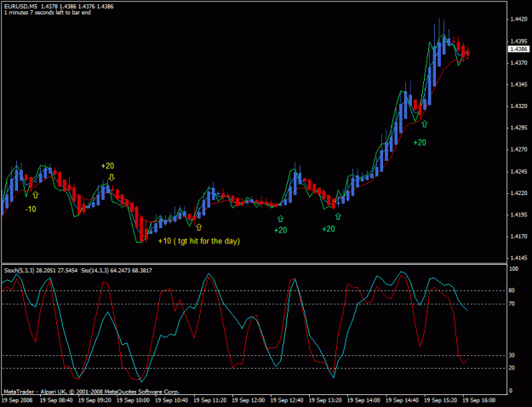Click the '19 Sep 11:20' time axis label
Image resolution: width=532 pixels, height=407 pixels.
210,400
